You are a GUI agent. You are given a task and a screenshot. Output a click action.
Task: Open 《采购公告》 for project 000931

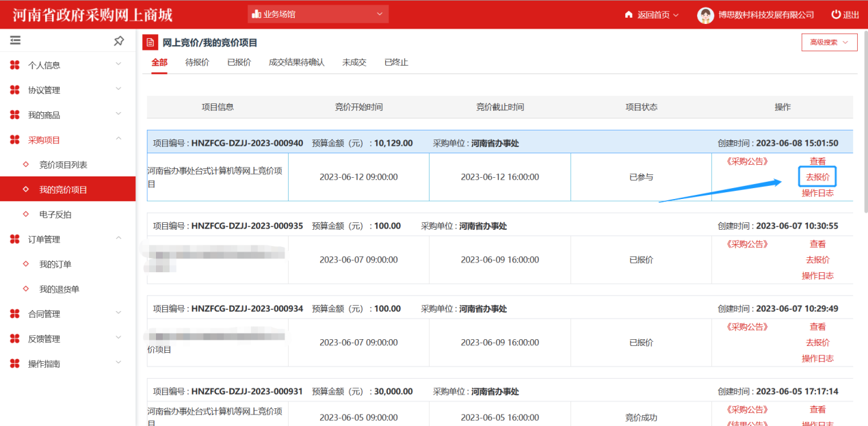(747, 410)
